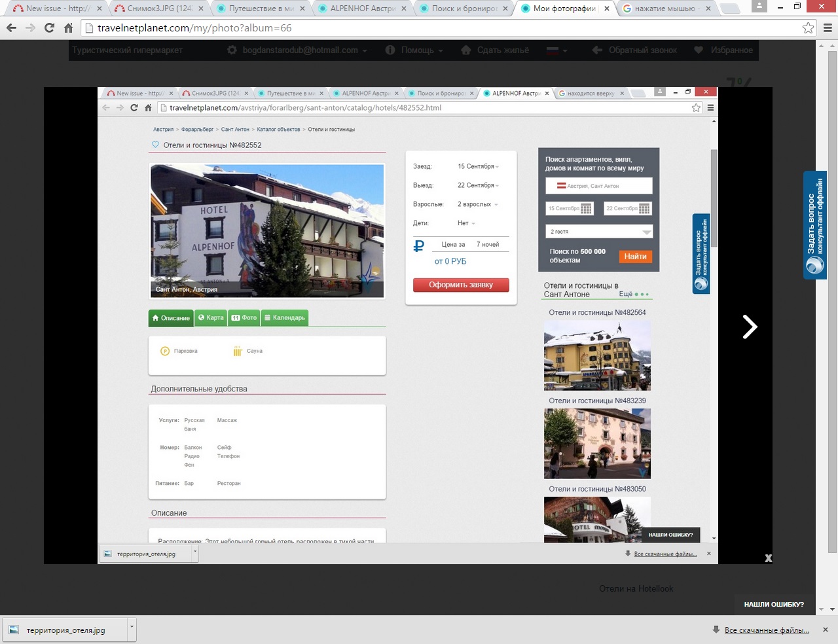Bookmark this page with the outer star icon
This screenshot has width=838, height=644.
tap(808, 28)
